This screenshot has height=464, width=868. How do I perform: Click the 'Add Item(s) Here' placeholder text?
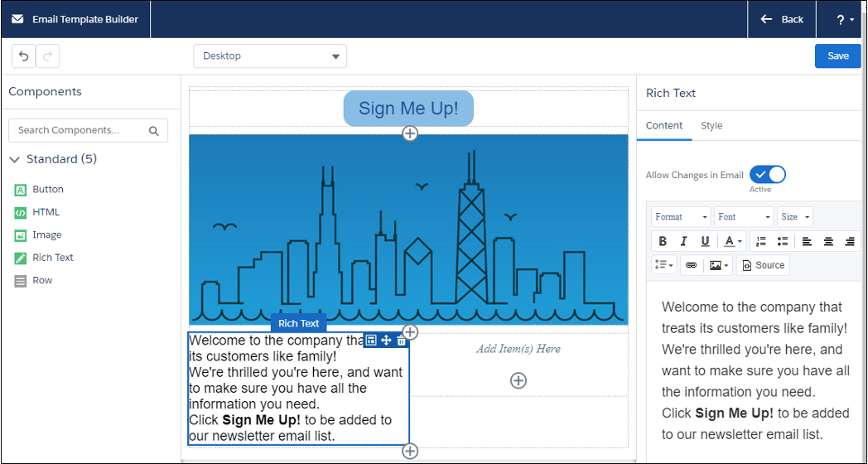(518, 349)
